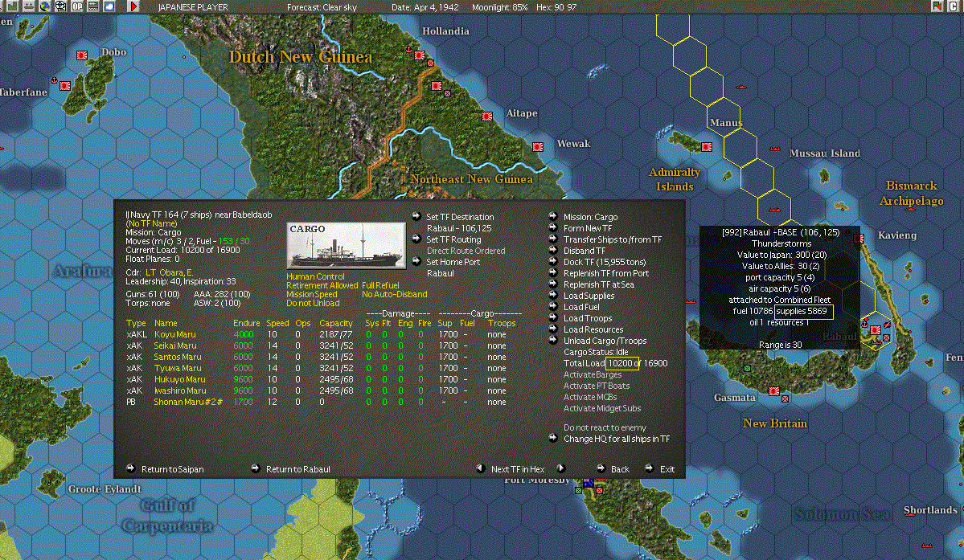The width and height of the screenshot is (964, 560).
Task: Toggle Retirement Allowed setting
Action: coord(322,285)
